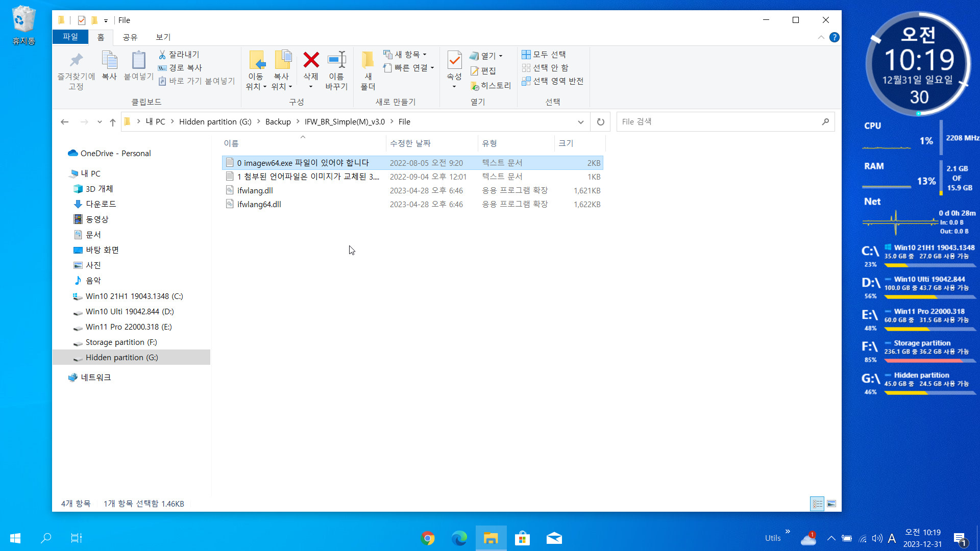The height and width of the screenshot is (551, 980).
Task: Switch to large icons view in status bar
Action: (831, 504)
